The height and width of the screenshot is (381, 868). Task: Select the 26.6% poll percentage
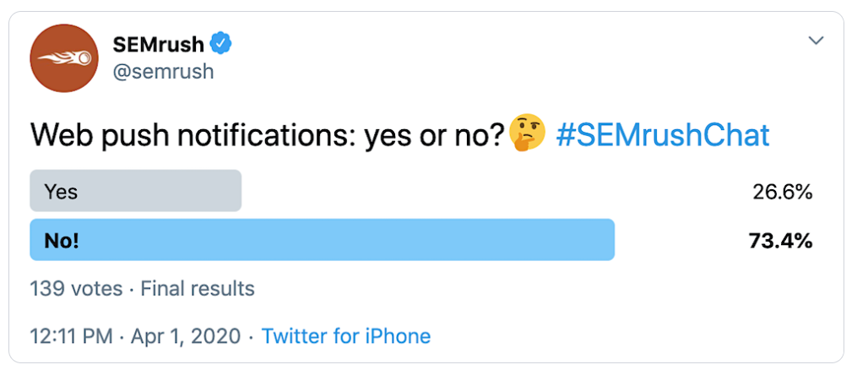coord(782,193)
